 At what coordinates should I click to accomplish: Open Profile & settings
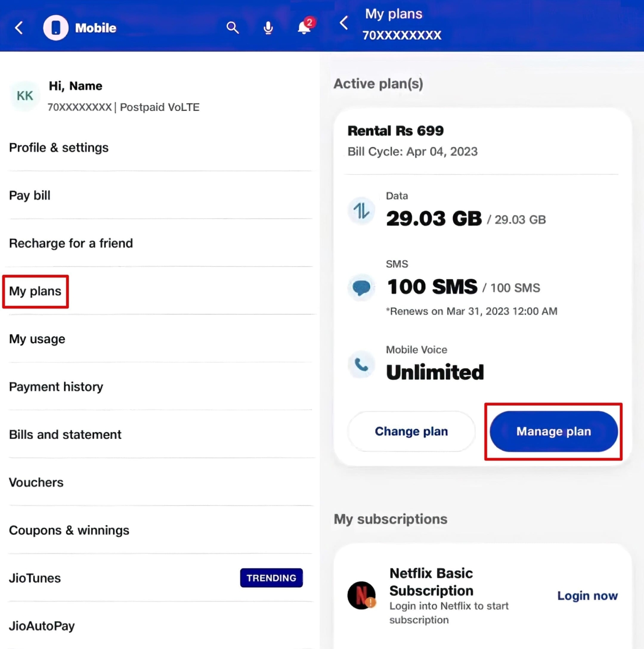[59, 147]
